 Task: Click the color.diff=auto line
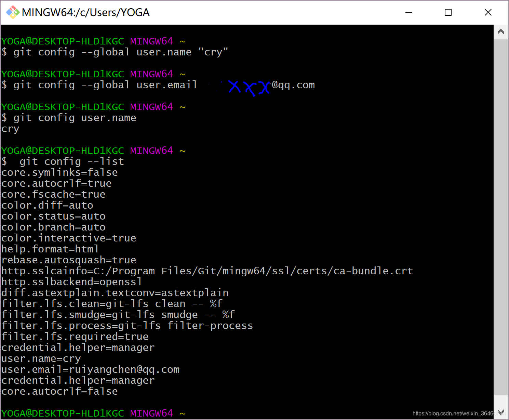[x=48, y=206]
